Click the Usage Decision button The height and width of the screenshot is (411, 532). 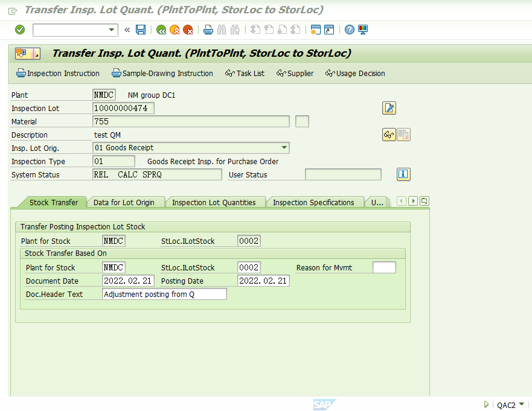click(x=355, y=74)
